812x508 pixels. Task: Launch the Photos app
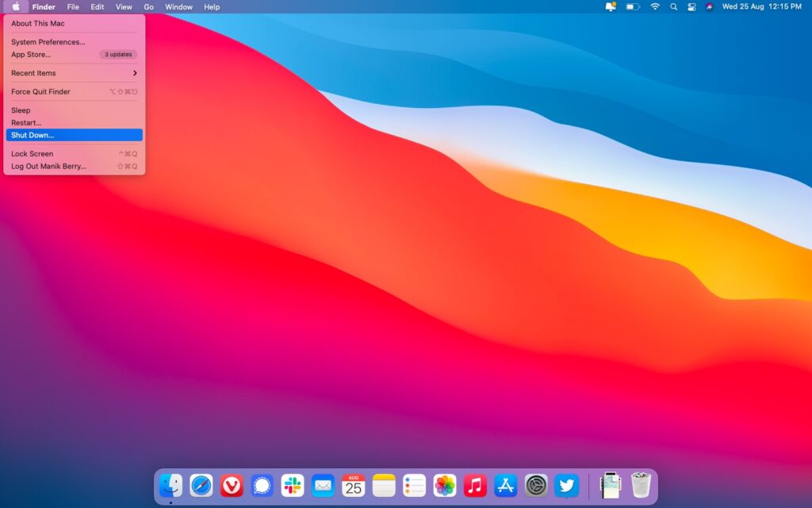[x=443, y=485]
